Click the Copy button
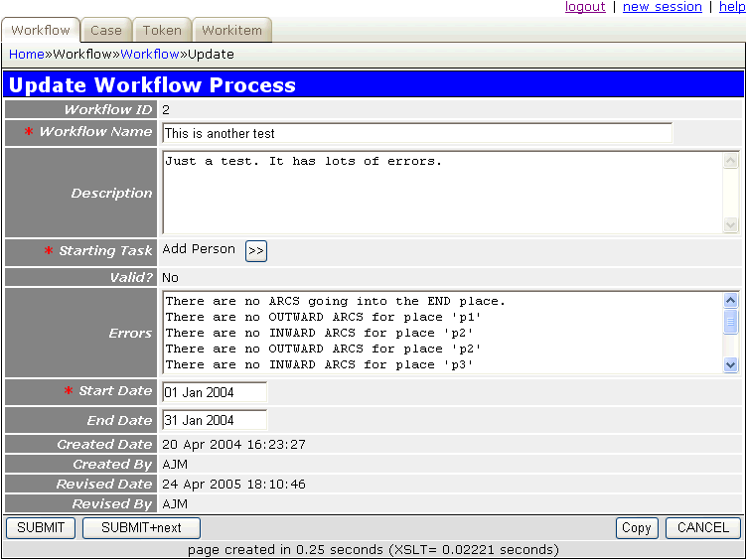Image resolution: width=747 pixels, height=560 pixels. [637, 527]
